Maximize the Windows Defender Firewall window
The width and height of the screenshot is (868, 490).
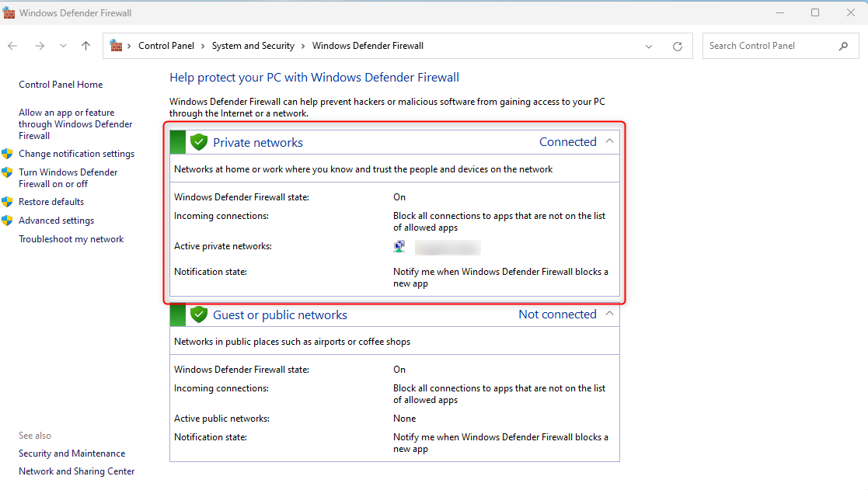[815, 12]
